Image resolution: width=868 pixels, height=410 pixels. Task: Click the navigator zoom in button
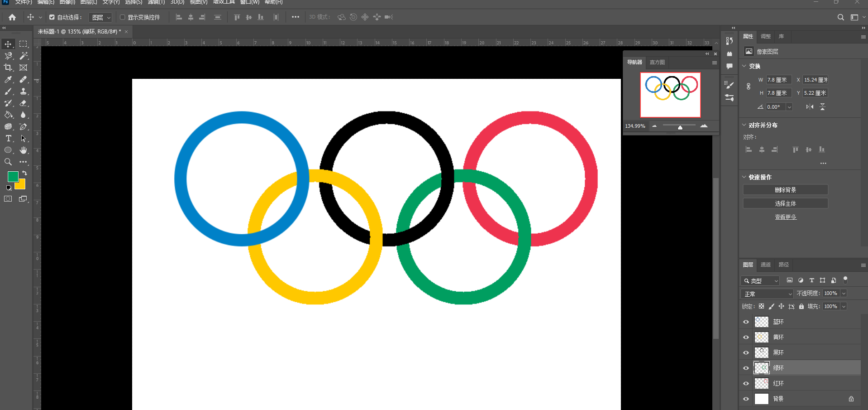click(704, 126)
